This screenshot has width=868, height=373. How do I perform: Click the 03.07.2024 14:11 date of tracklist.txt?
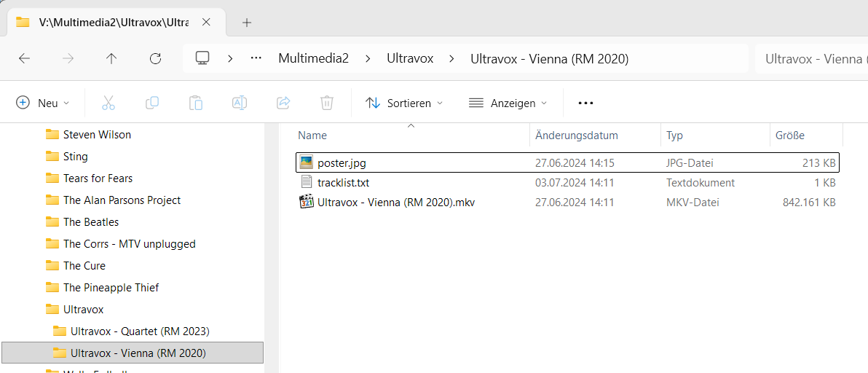[575, 183]
